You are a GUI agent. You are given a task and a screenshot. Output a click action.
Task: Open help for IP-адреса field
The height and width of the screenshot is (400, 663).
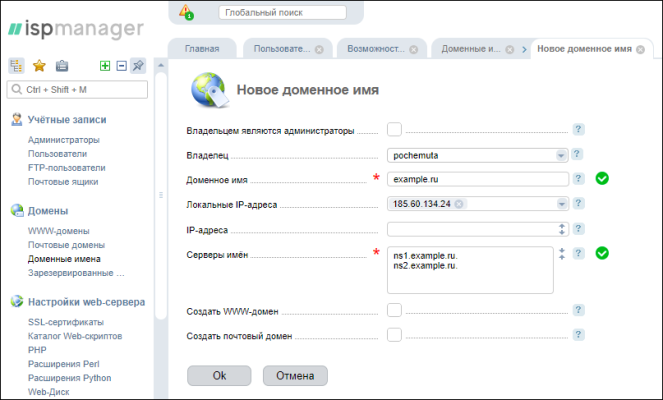[x=578, y=229]
